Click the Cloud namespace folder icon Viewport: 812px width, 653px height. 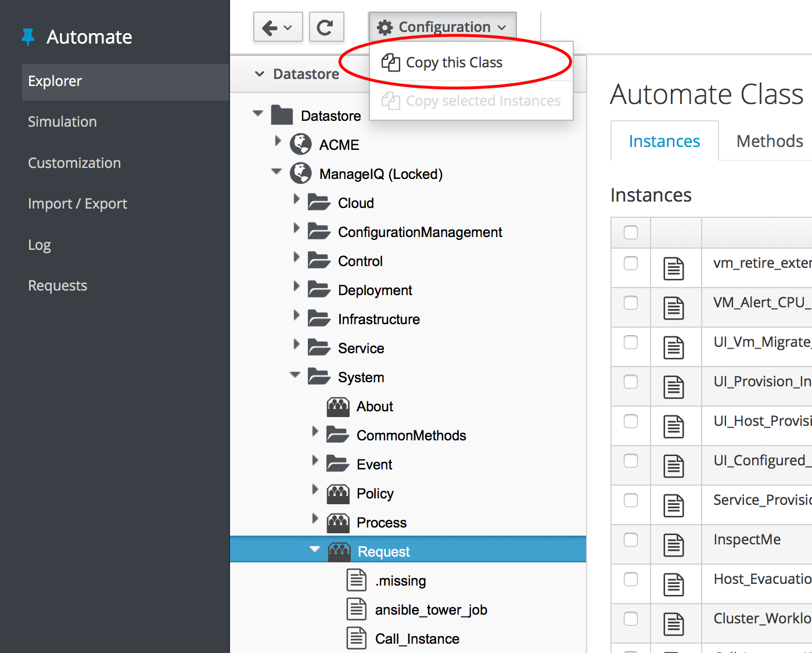point(319,203)
